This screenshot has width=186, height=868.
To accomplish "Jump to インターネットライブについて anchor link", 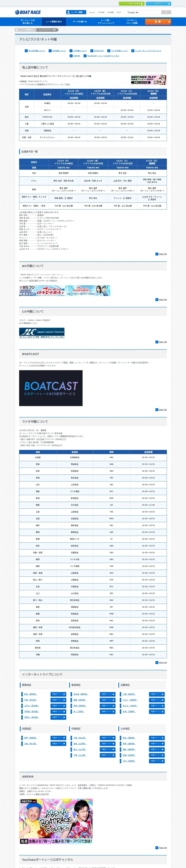I will (148, 51).
